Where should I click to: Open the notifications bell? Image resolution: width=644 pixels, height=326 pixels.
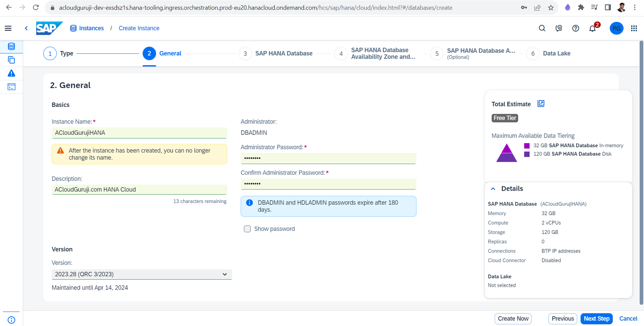592,28
